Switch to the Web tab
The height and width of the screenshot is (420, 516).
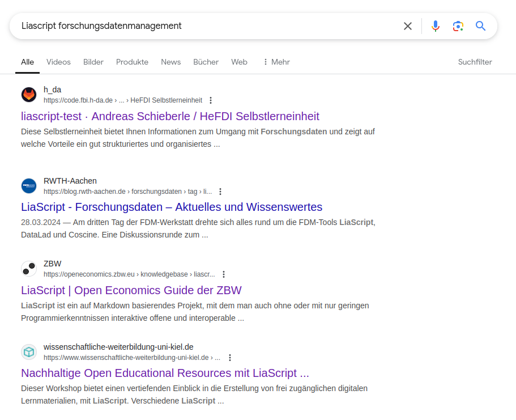[x=239, y=62]
